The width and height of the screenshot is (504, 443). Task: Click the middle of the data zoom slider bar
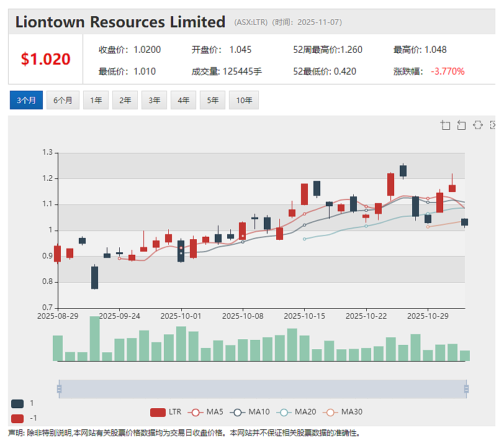(263, 389)
